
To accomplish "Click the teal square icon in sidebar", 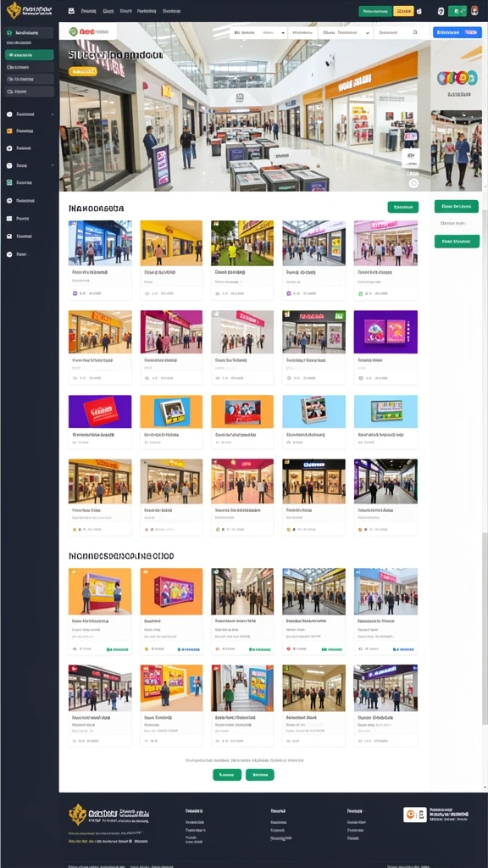I will pos(9,182).
